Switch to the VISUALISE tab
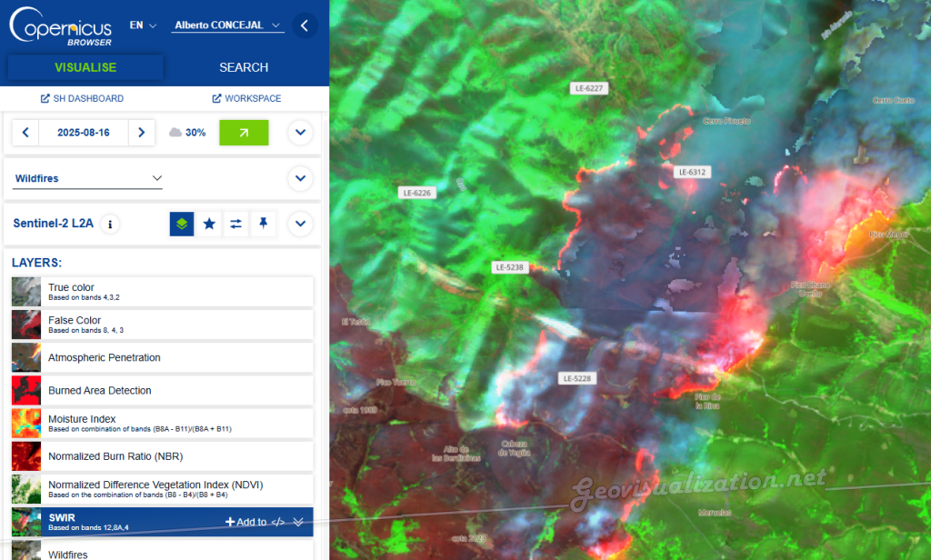Image resolution: width=931 pixels, height=560 pixels. (85, 67)
